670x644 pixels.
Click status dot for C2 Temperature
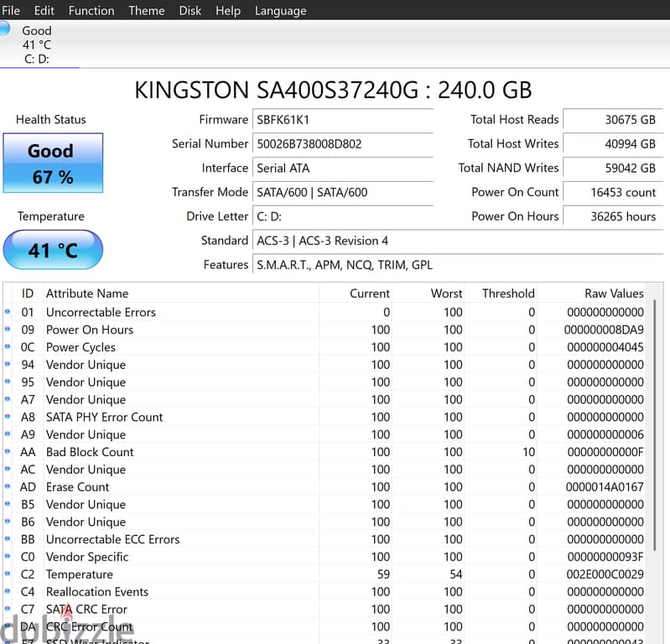click(x=8, y=574)
